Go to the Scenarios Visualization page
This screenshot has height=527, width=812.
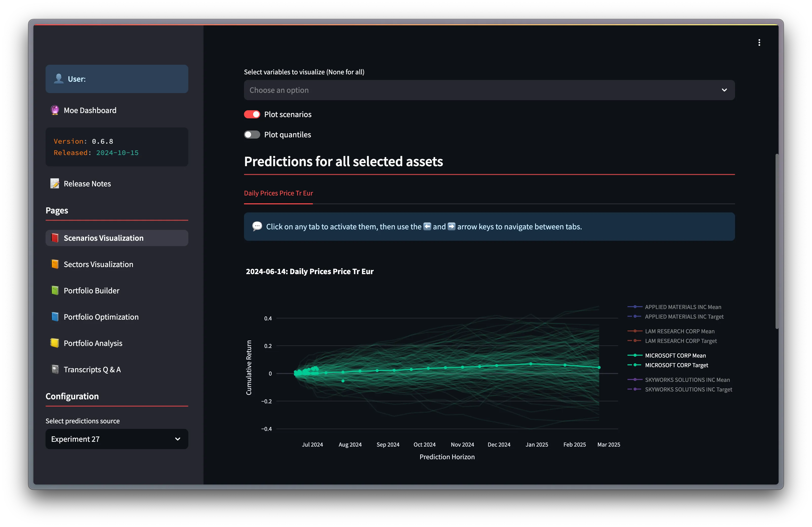coord(117,238)
